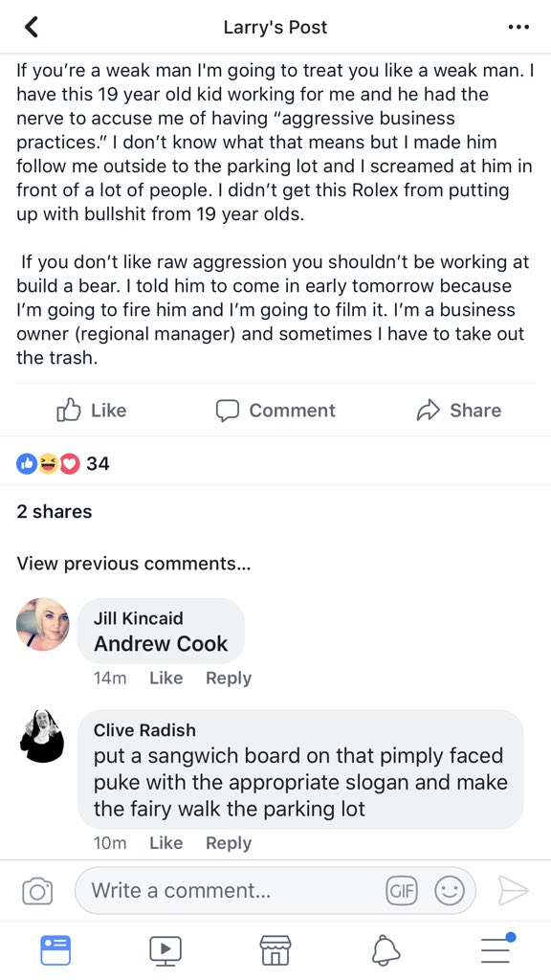Expand View previous comments

(134, 564)
